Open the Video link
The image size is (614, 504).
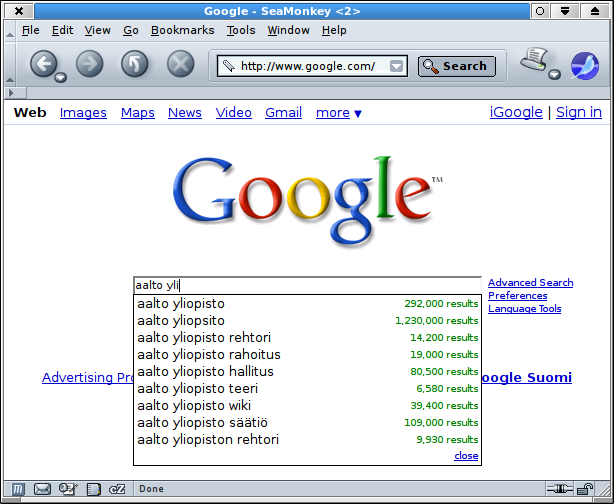pos(233,113)
